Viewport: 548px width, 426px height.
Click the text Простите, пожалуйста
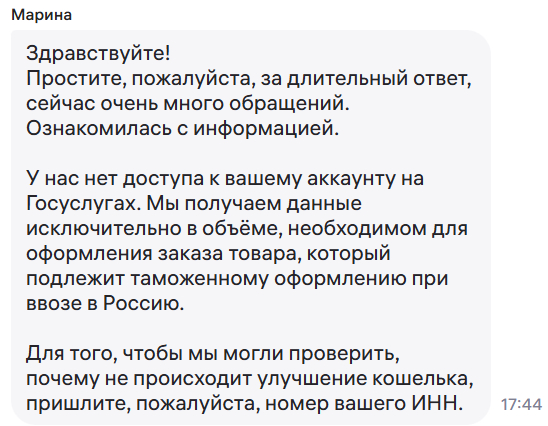(x=139, y=79)
